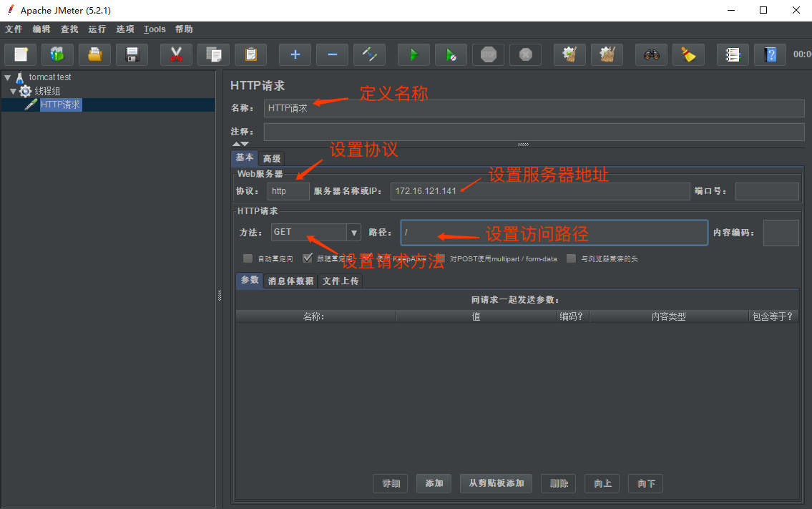Open the Function Helper list icon
The image size is (812, 509).
click(x=733, y=54)
